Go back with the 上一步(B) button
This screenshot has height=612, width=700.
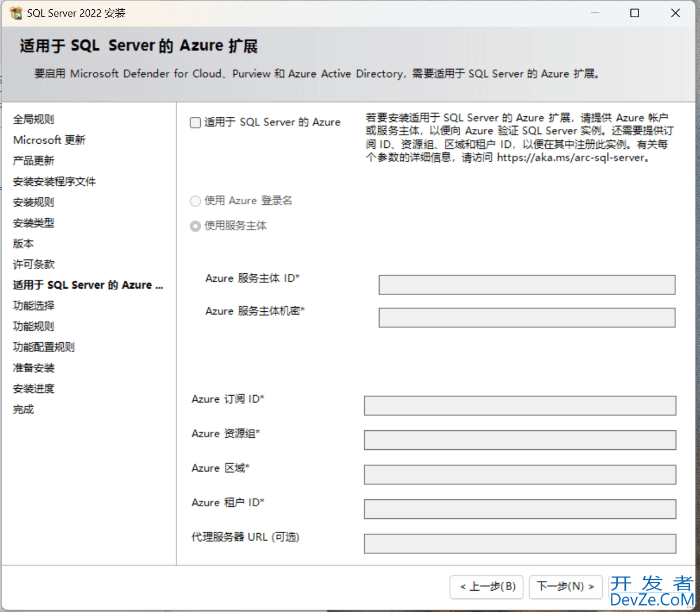tap(487, 587)
